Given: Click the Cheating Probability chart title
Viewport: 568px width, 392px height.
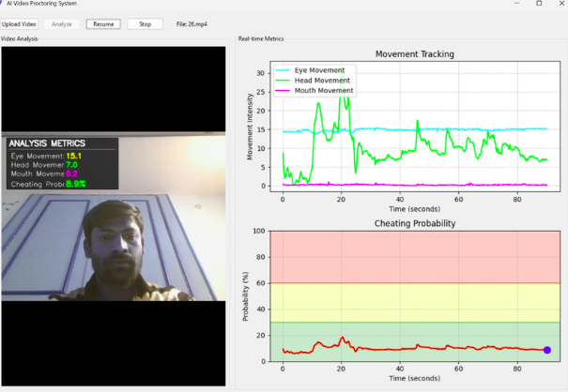Looking at the screenshot, I should point(415,223).
